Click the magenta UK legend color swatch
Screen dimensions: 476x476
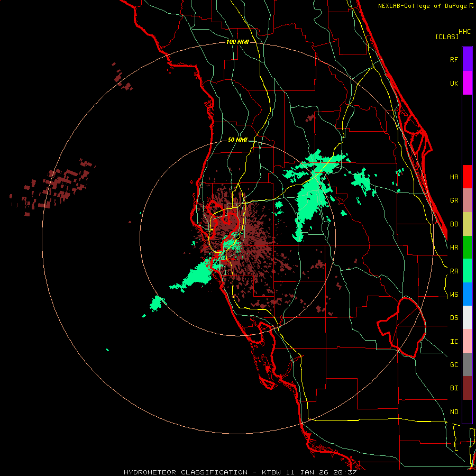[467, 83]
